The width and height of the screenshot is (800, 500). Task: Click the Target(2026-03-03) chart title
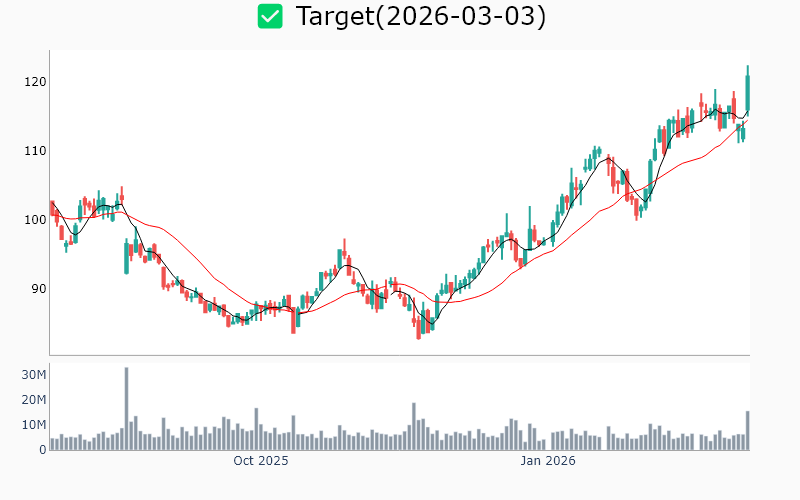tap(420, 17)
